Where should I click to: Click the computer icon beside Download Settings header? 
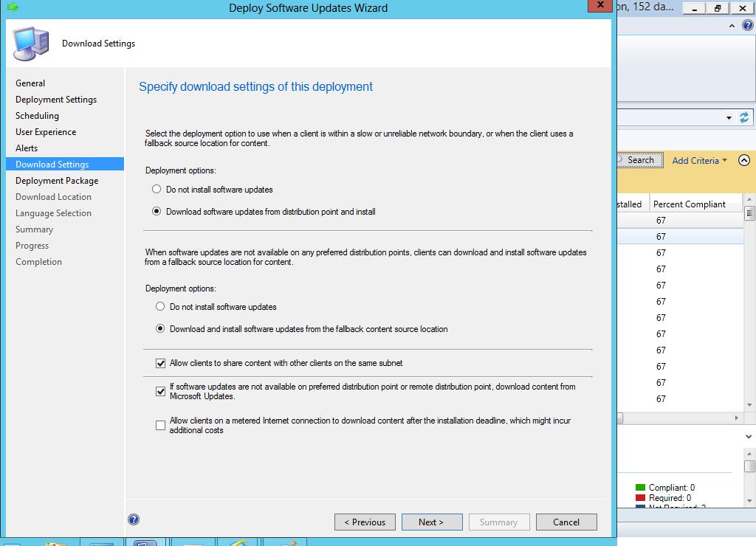pyautogui.click(x=31, y=44)
